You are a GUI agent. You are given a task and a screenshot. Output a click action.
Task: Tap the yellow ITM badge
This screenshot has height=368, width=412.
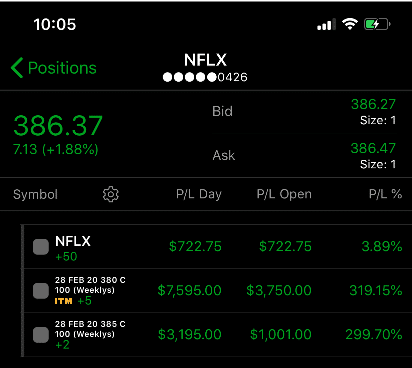(63, 301)
